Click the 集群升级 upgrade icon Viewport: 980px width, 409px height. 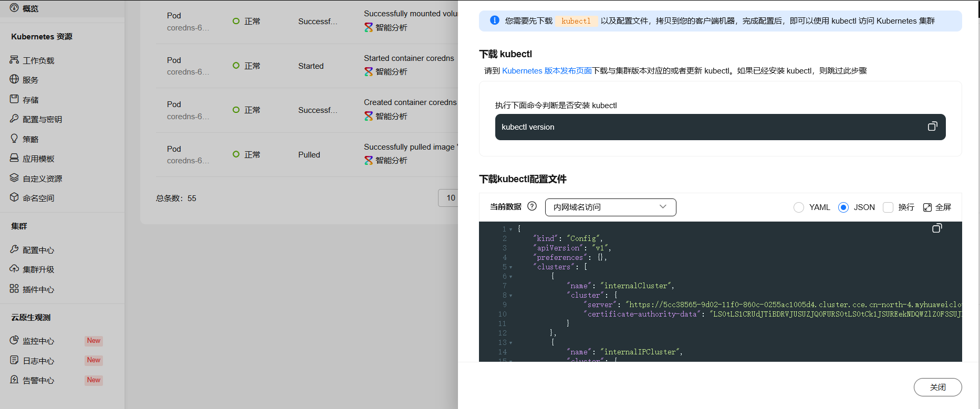coord(14,269)
